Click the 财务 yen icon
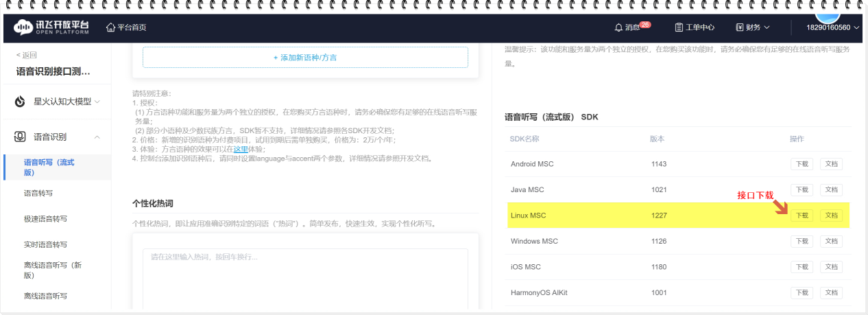 [740, 27]
